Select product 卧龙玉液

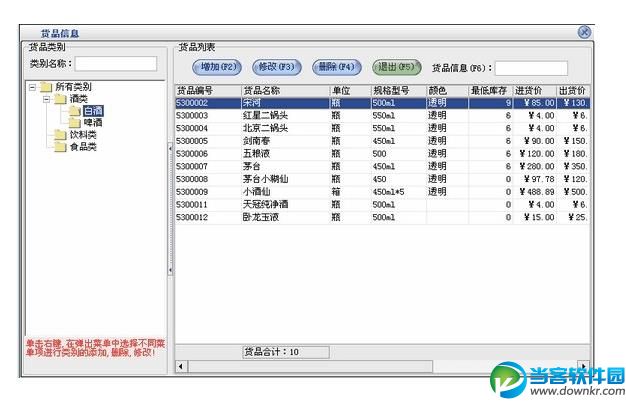pos(261,217)
